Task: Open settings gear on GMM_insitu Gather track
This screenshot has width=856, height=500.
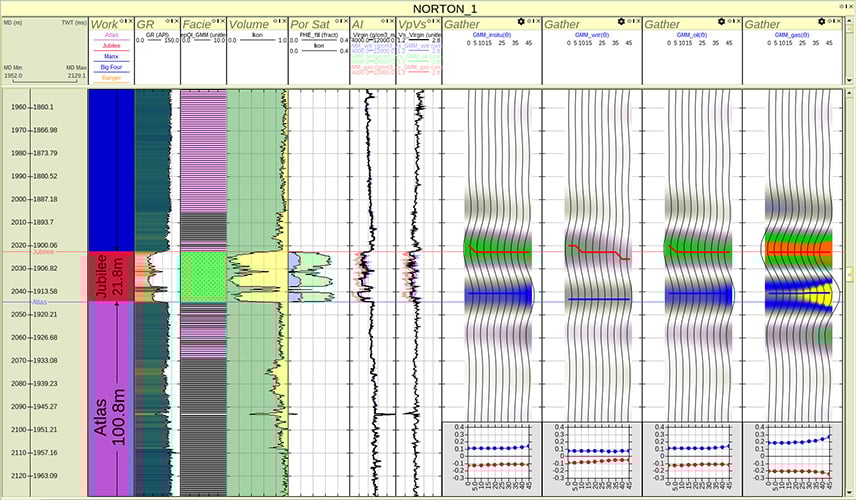Action: [521, 21]
